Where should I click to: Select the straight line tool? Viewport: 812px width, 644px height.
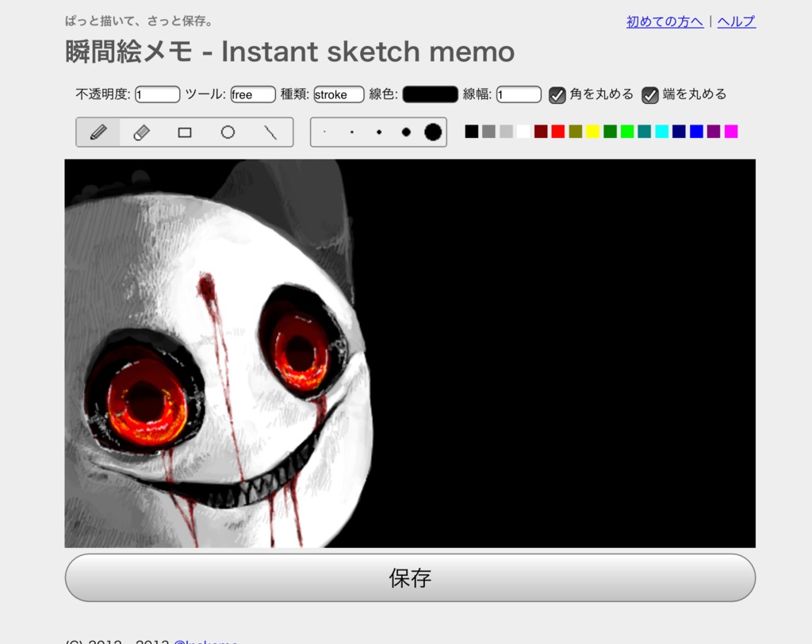tap(271, 132)
